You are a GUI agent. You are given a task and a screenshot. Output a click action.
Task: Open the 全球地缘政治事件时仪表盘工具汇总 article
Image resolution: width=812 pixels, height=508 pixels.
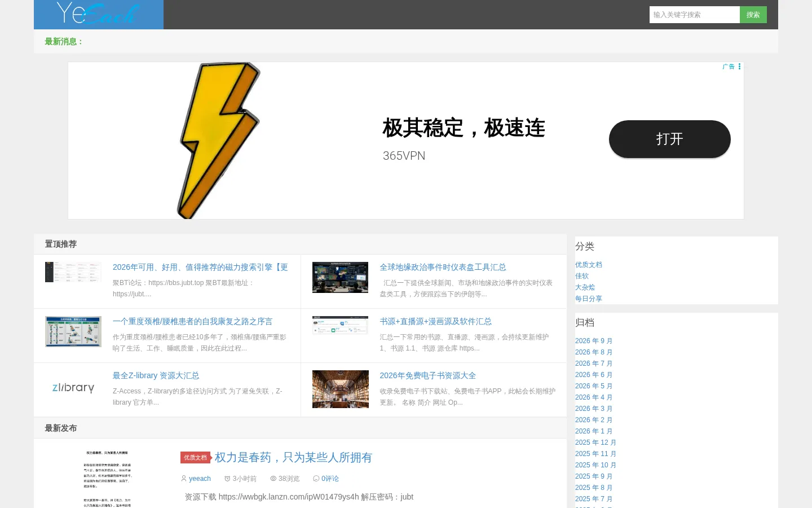[443, 267]
